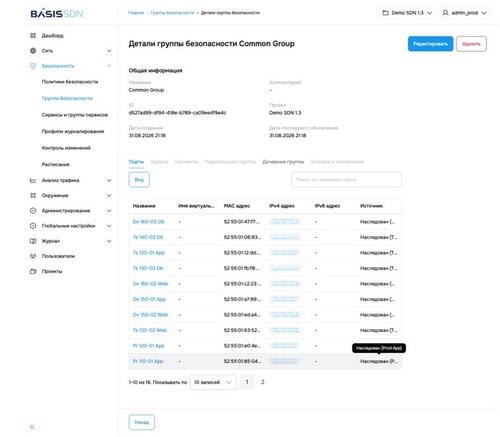This screenshot has height=437, width=500.
Task: Open Контроль изменений in sidebar
Action: click(66, 148)
